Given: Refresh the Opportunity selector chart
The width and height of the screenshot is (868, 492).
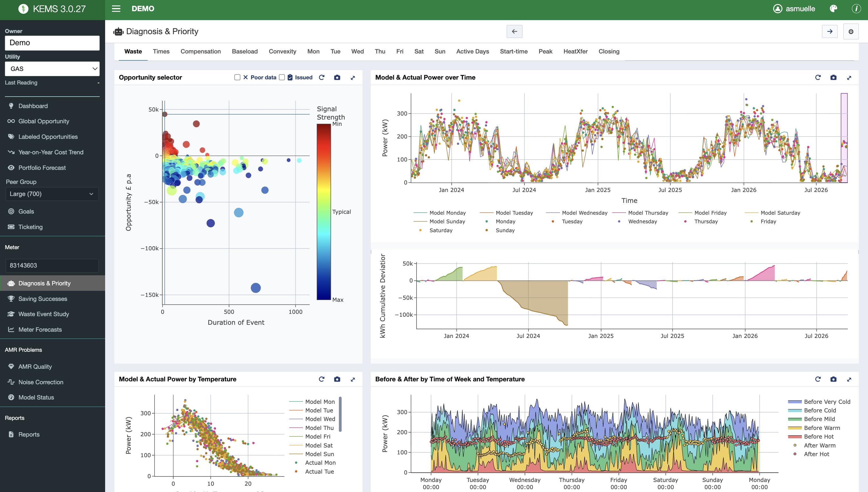Looking at the screenshot, I should 321,77.
